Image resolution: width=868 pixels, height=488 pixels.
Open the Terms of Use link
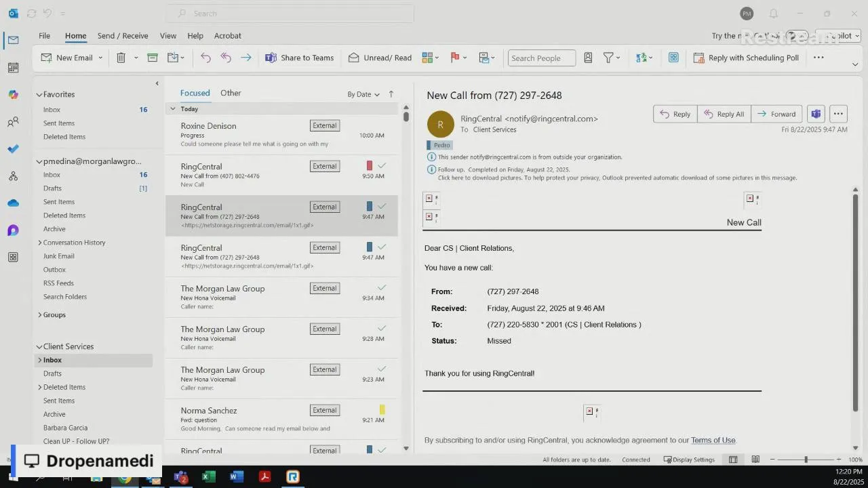[x=713, y=441]
